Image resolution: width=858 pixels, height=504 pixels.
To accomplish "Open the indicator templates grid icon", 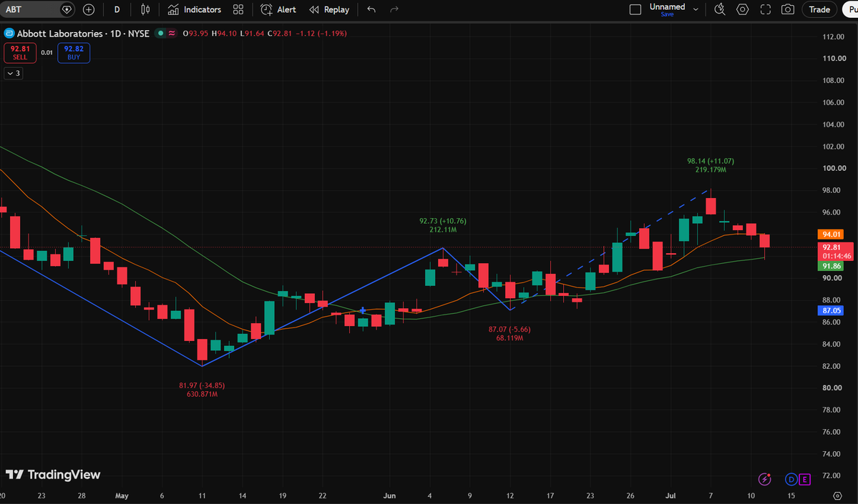I will tap(238, 9).
